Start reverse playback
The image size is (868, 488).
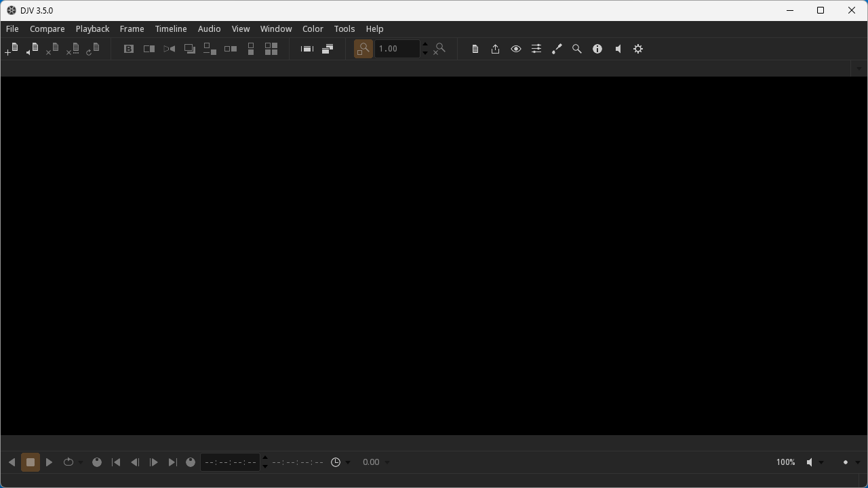tap(12, 462)
